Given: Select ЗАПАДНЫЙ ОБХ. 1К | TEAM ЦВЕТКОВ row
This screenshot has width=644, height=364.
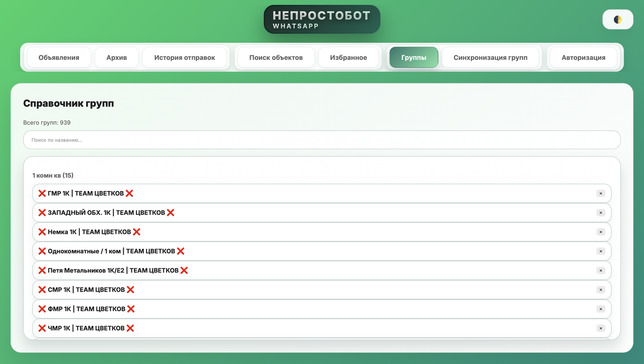Looking at the screenshot, I should (322, 213).
